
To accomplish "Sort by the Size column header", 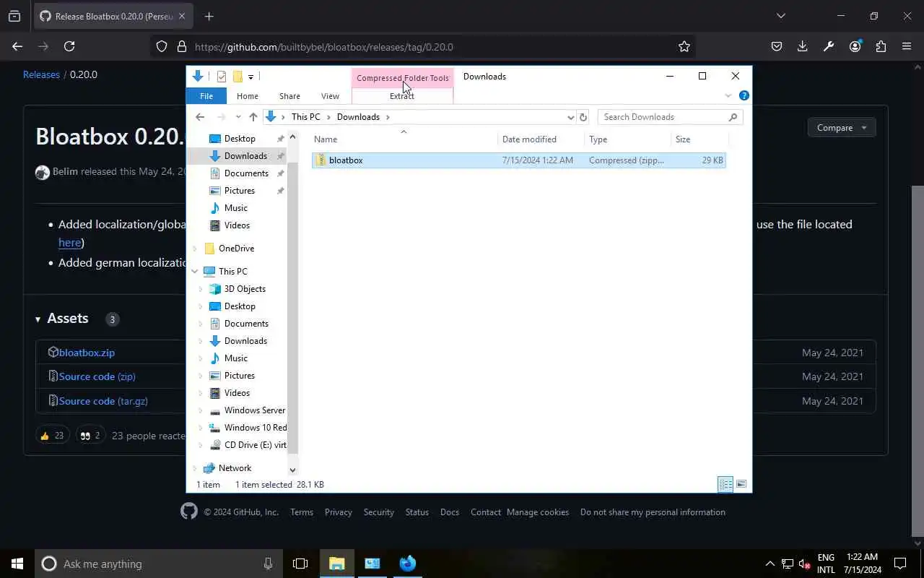I will 683,139.
